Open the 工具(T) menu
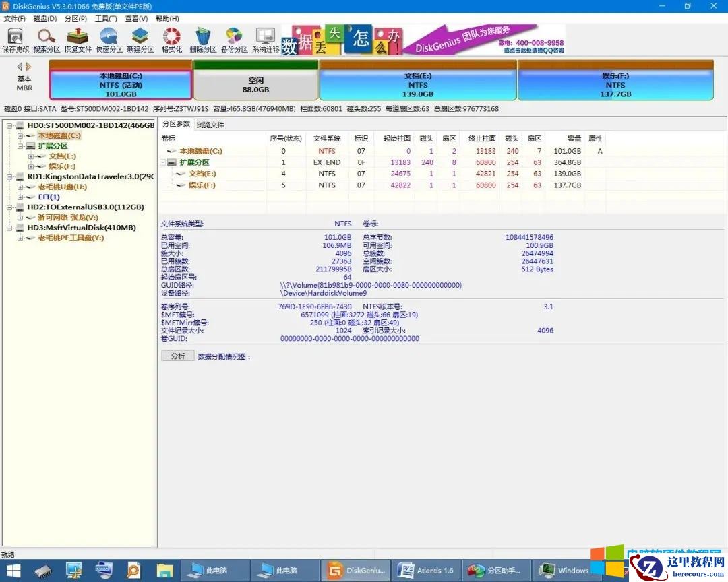Screen dimensions: 728x582 106,18
